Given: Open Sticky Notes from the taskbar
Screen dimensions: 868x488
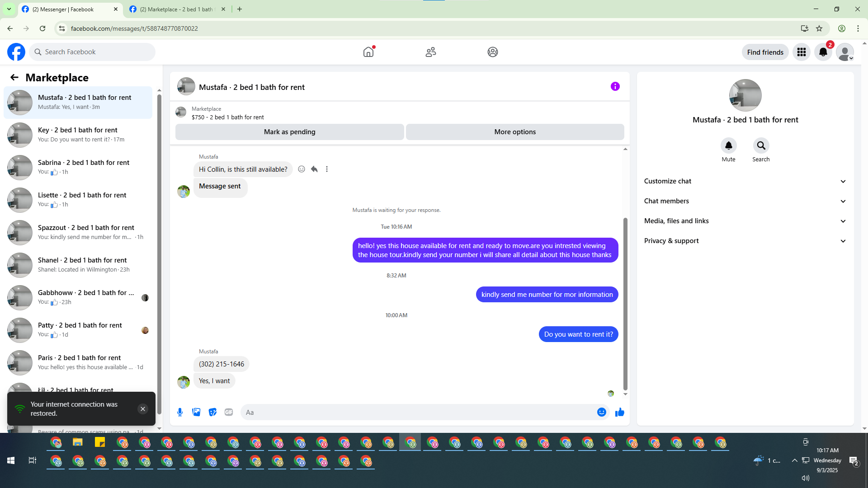Looking at the screenshot, I should (x=100, y=442).
